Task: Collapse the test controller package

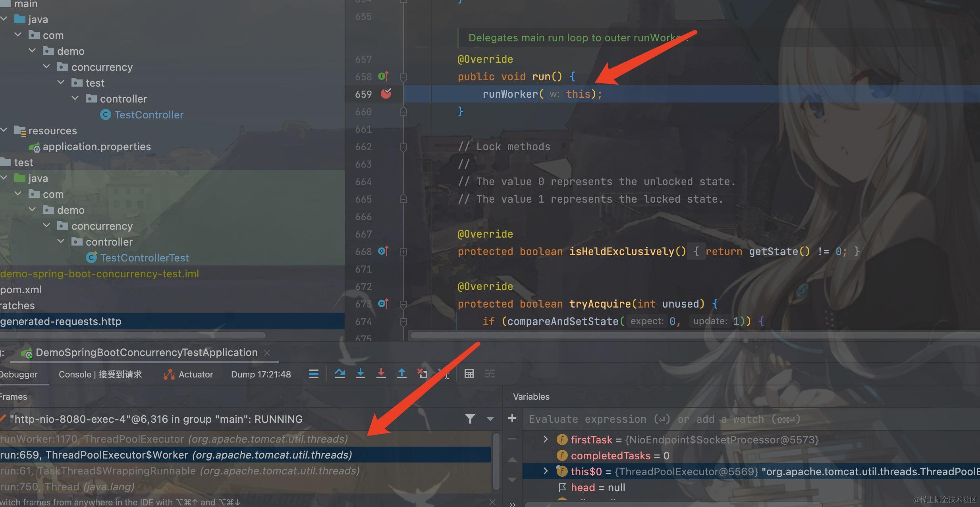Action: [61, 241]
